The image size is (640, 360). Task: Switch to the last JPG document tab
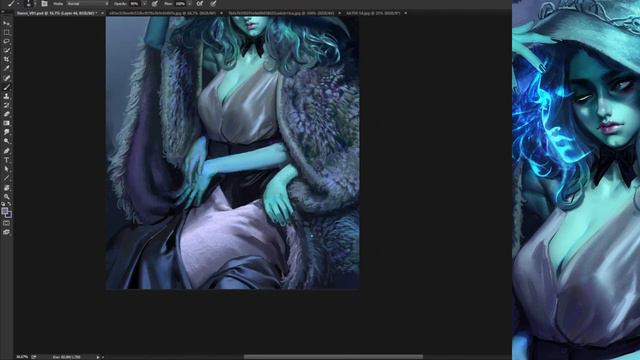(373, 13)
